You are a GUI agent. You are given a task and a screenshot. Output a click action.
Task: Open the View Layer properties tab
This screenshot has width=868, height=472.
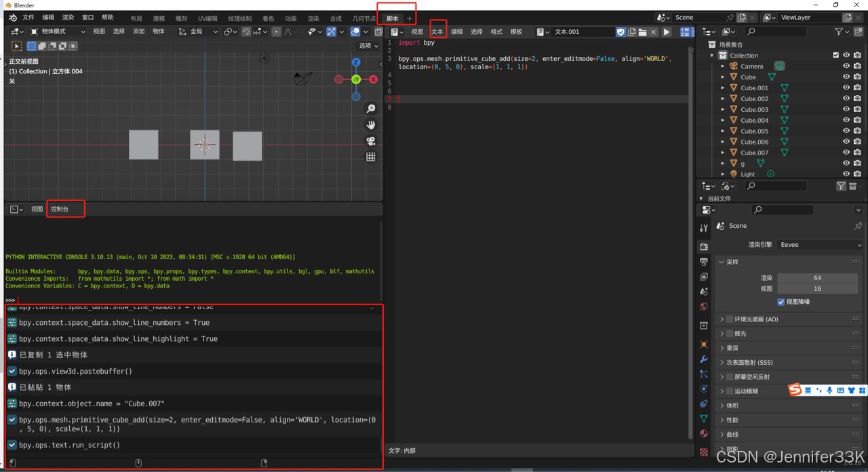pos(704,276)
